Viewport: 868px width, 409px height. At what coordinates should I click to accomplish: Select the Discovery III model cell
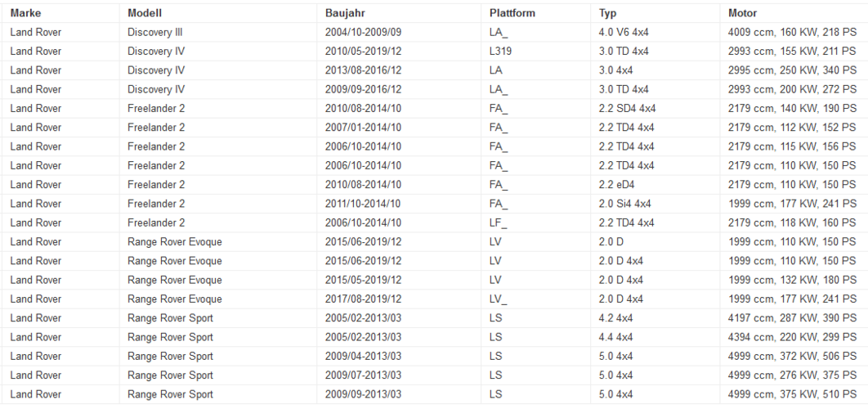point(155,32)
